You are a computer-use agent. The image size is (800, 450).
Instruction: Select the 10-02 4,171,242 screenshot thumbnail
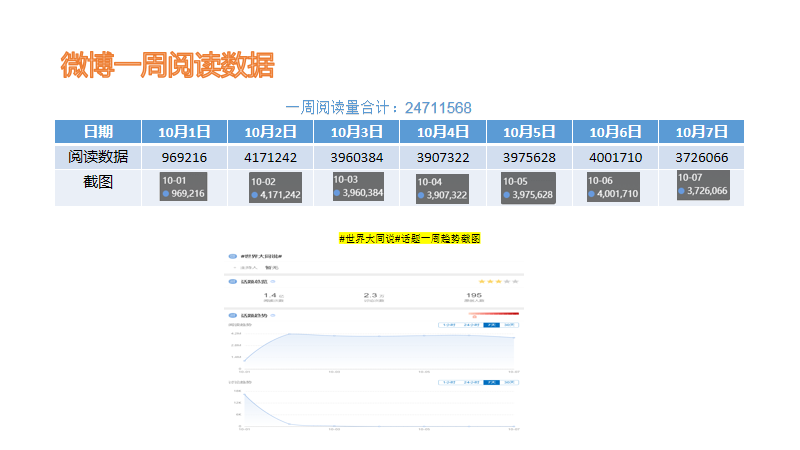pos(276,188)
